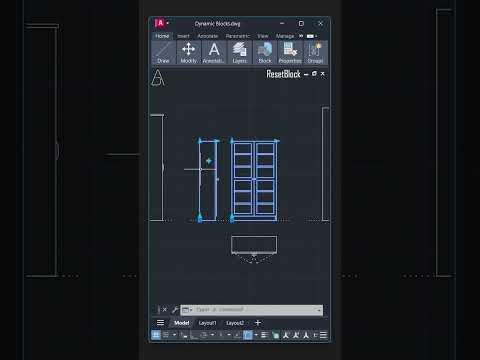This screenshot has height=360, width=480.
Task: Click the first annotation scale icon
Action: click(x=286, y=335)
